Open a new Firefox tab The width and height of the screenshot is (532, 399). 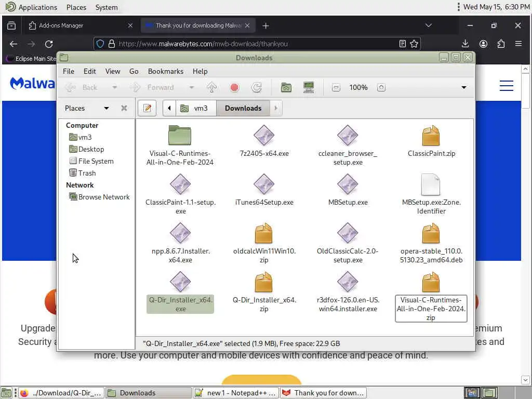[x=265, y=26]
